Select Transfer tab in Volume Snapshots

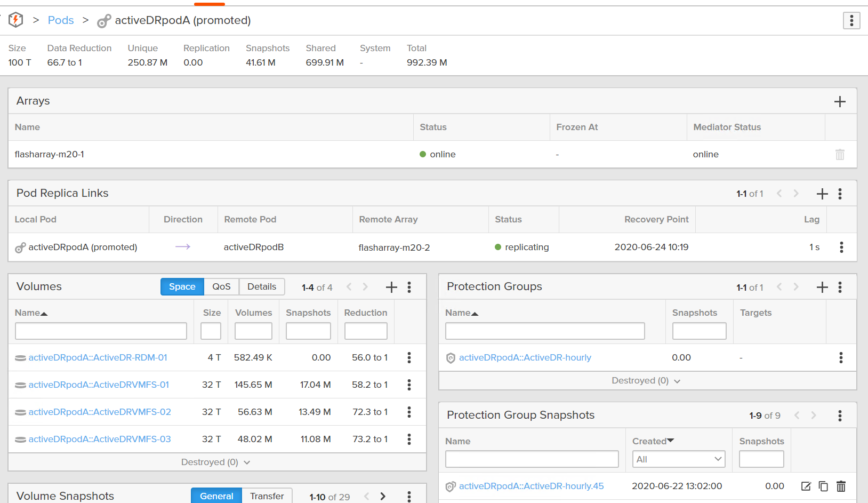point(267,496)
